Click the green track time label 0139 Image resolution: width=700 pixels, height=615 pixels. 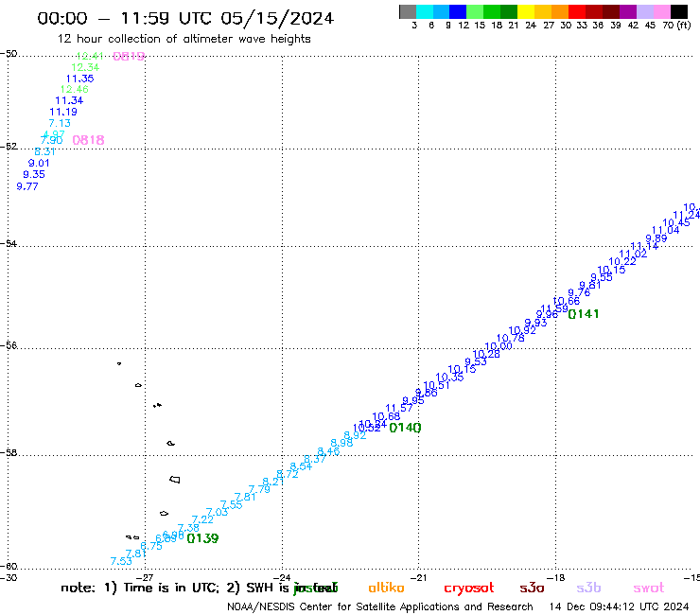point(202,538)
